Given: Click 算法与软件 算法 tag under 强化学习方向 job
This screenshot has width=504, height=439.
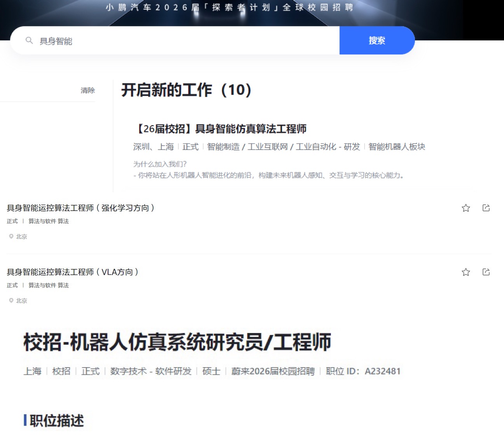Looking at the screenshot, I should tap(49, 221).
